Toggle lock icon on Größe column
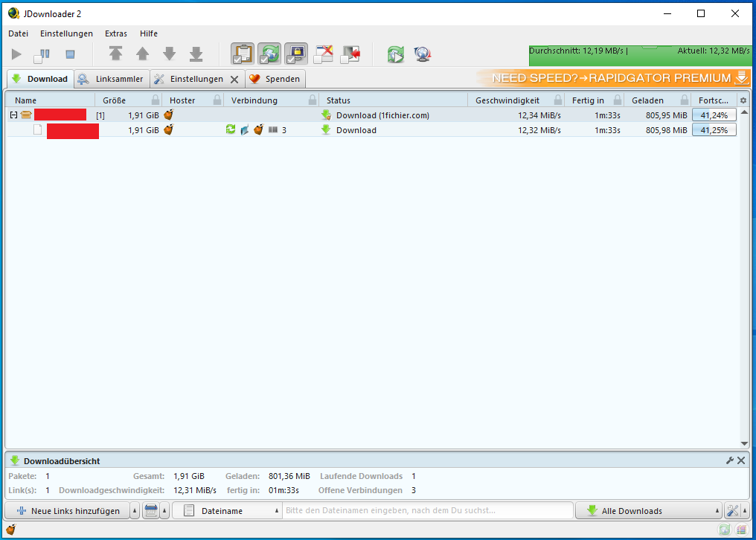The height and width of the screenshot is (540, 756). pos(156,100)
